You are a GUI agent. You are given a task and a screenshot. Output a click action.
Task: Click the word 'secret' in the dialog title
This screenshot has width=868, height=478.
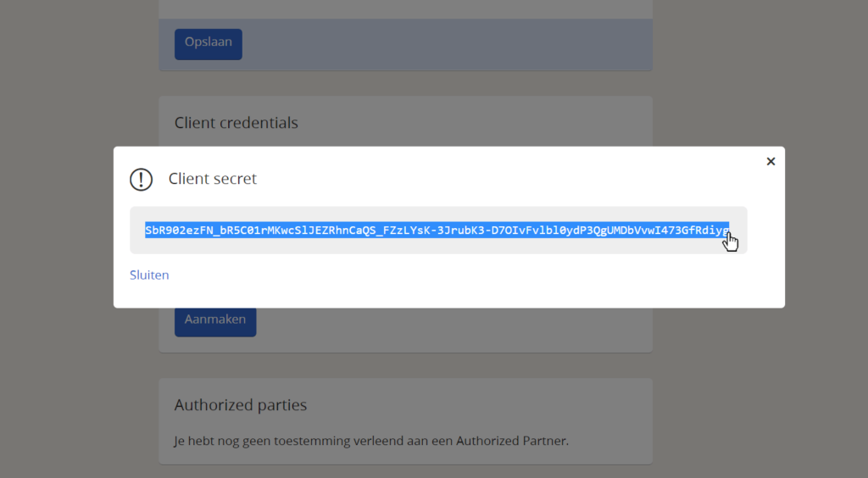pyautogui.click(x=236, y=179)
